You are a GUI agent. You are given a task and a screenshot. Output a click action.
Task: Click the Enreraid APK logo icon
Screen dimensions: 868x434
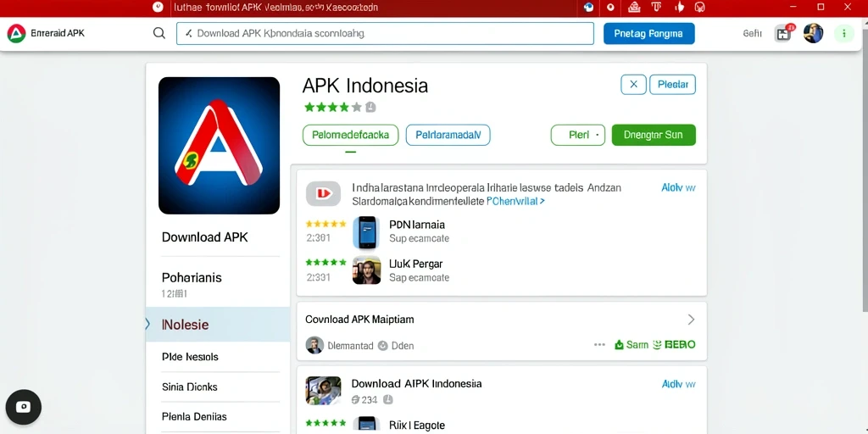[x=16, y=33]
